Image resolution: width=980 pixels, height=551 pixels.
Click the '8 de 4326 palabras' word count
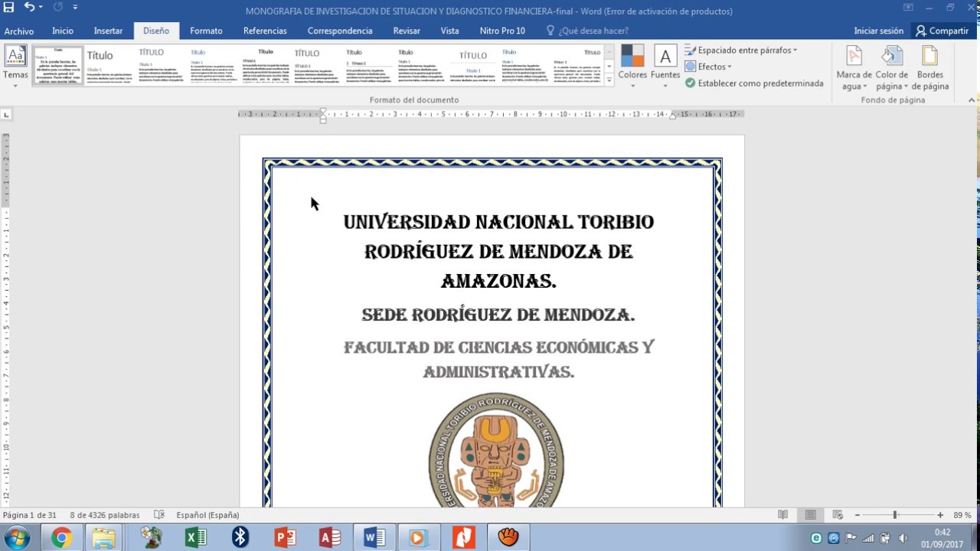[x=105, y=515]
